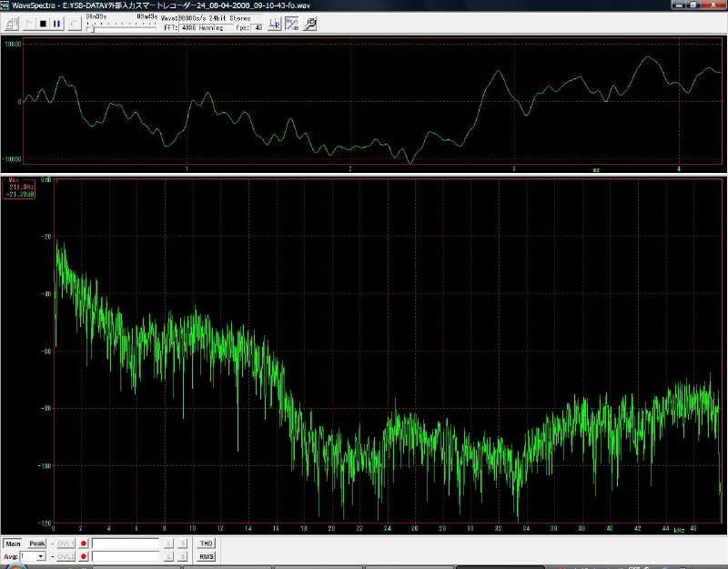
Task: Toggle the THD measurement button
Action: (206, 544)
